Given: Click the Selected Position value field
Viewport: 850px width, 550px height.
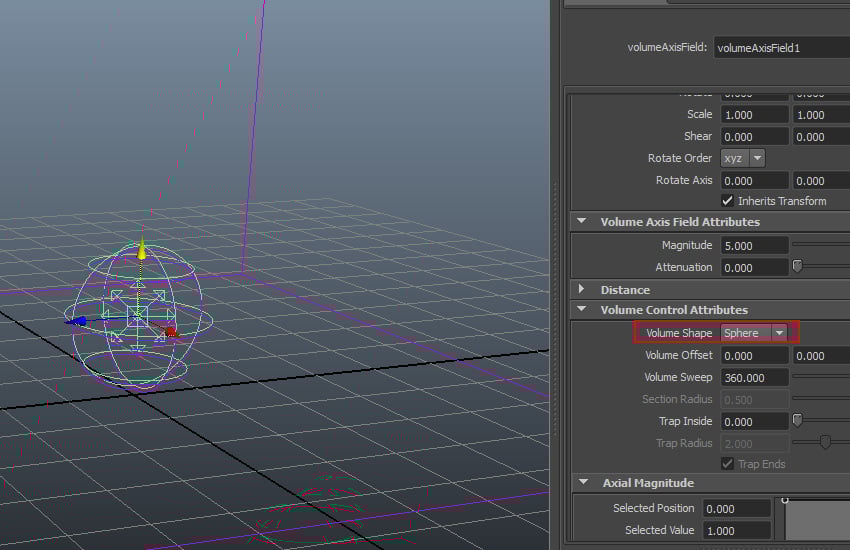Looking at the screenshot, I should pyautogui.click(x=736, y=508).
